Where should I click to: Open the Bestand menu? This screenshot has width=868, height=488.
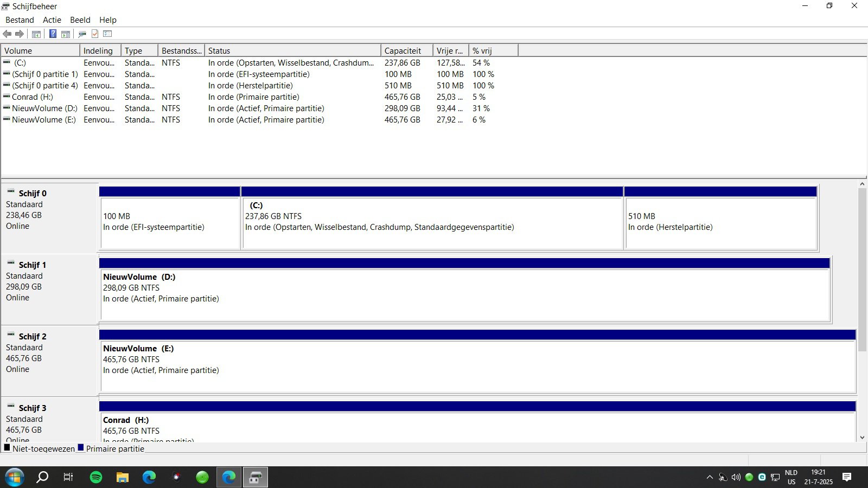click(20, 20)
